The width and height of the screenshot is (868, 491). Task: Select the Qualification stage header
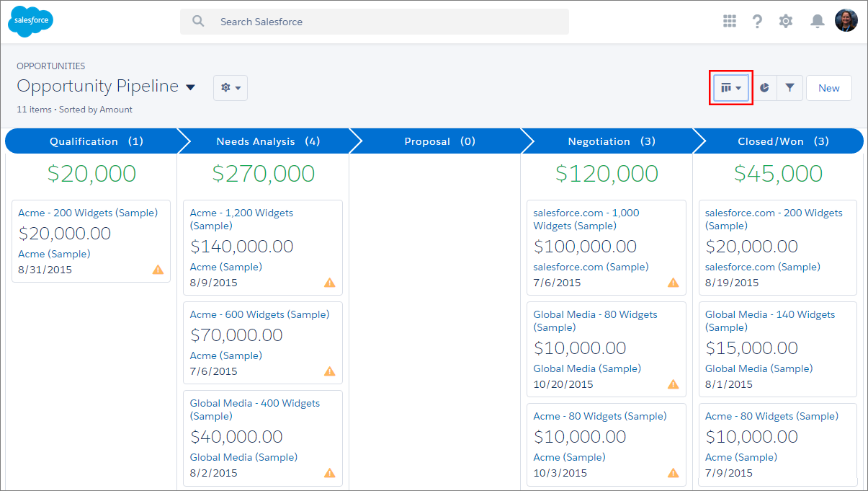click(97, 141)
